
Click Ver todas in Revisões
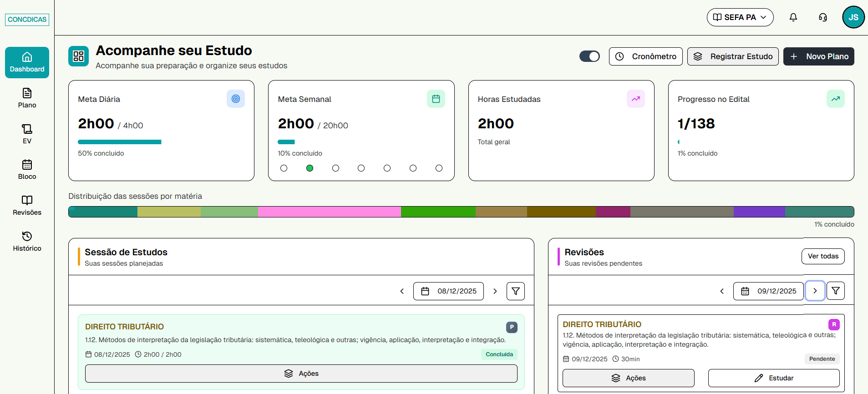click(823, 256)
